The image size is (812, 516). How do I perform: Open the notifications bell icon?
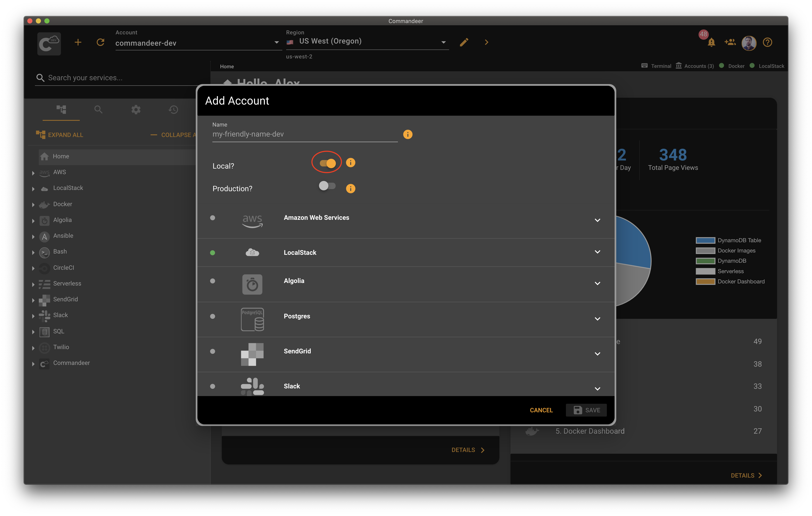(x=711, y=42)
